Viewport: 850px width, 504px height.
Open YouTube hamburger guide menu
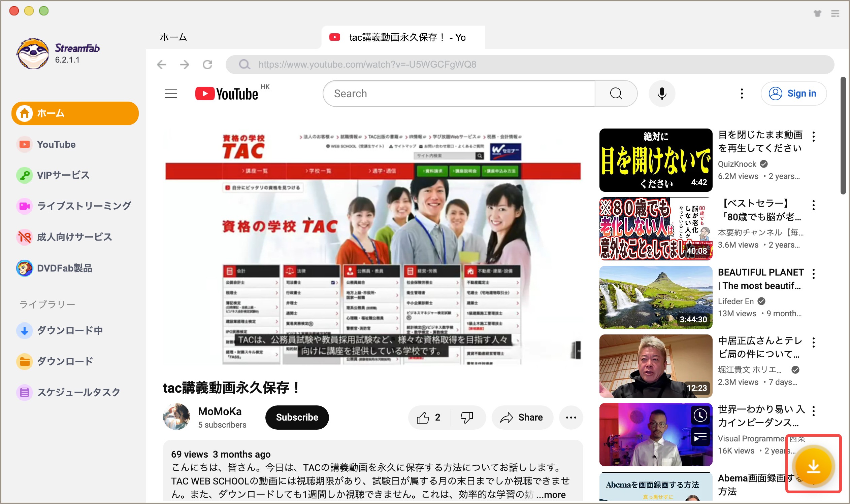tap(171, 94)
